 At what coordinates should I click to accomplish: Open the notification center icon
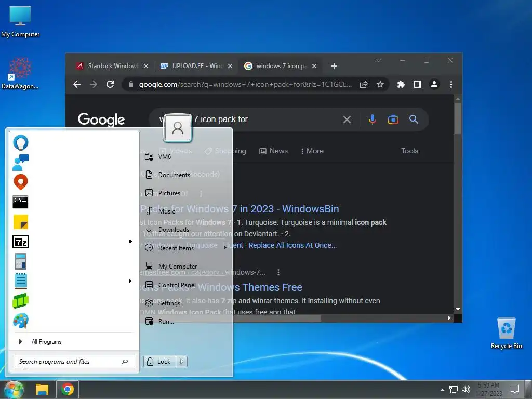click(515, 389)
